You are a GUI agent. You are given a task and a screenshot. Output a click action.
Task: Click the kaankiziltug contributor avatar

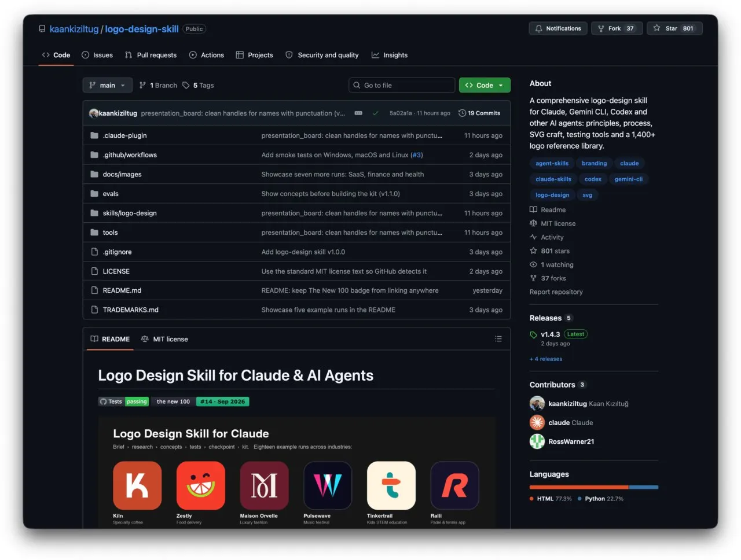537,403
